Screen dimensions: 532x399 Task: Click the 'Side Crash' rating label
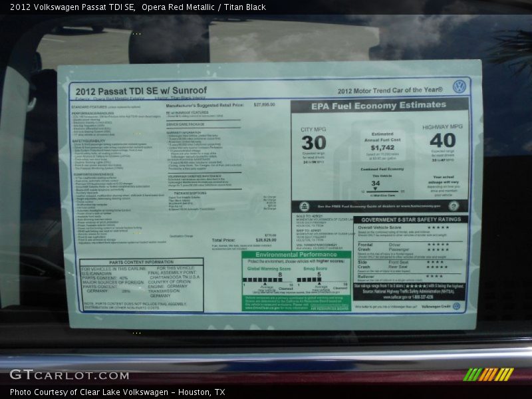363,264
